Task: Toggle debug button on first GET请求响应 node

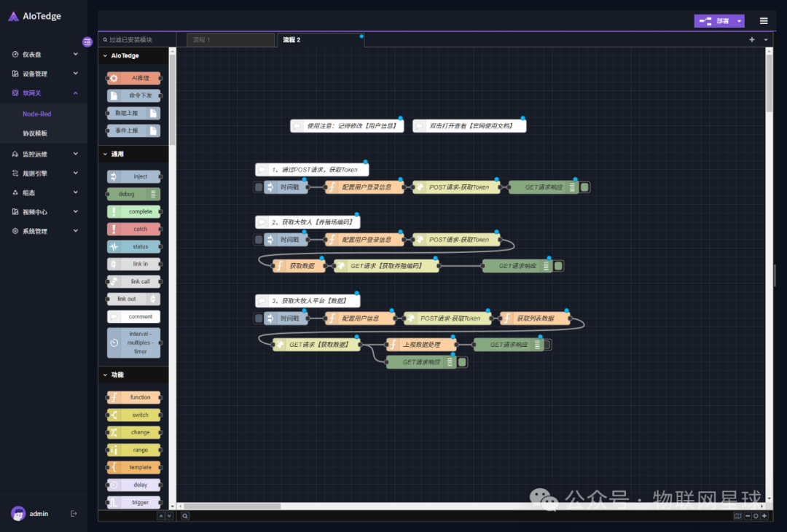Action: [584, 187]
